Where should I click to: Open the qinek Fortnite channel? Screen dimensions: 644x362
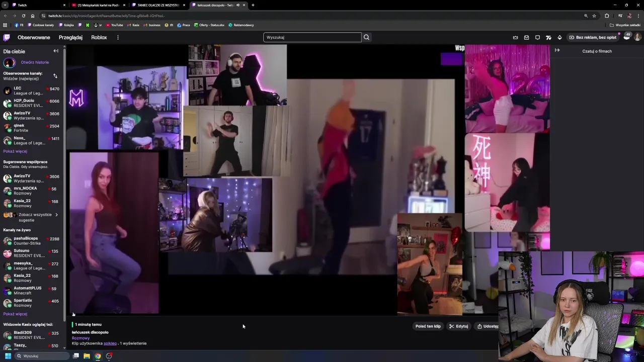32,128
